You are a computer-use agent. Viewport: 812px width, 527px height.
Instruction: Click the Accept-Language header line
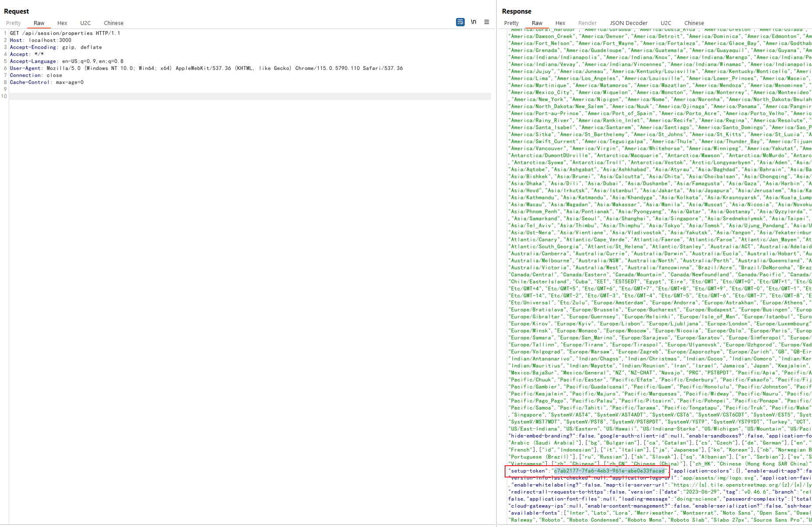click(67, 61)
